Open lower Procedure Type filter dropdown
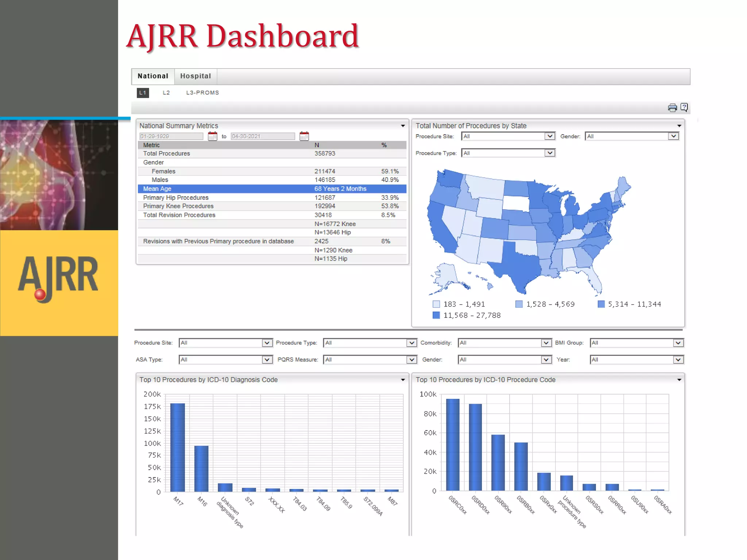The height and width of the screenshot is (560, 747). tap(370, 343)
